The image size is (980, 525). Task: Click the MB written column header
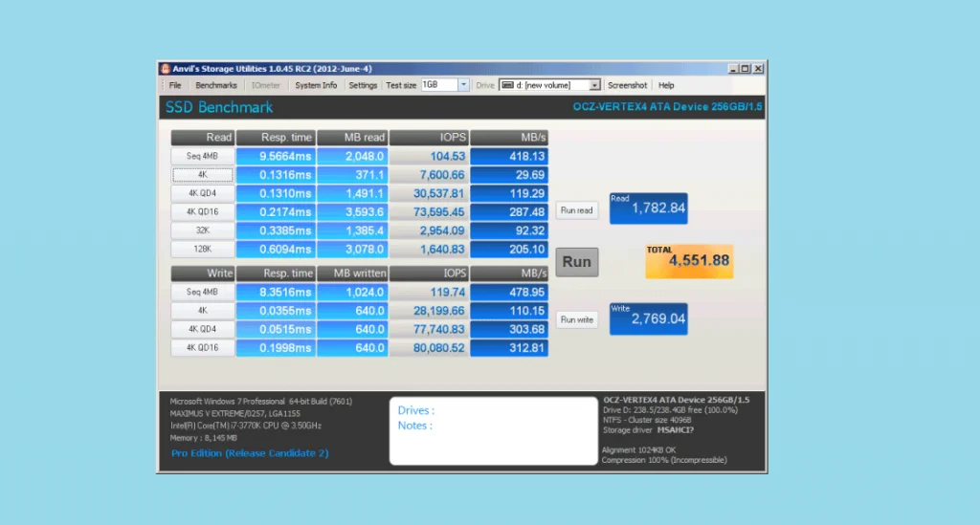(x=352, y=273)
